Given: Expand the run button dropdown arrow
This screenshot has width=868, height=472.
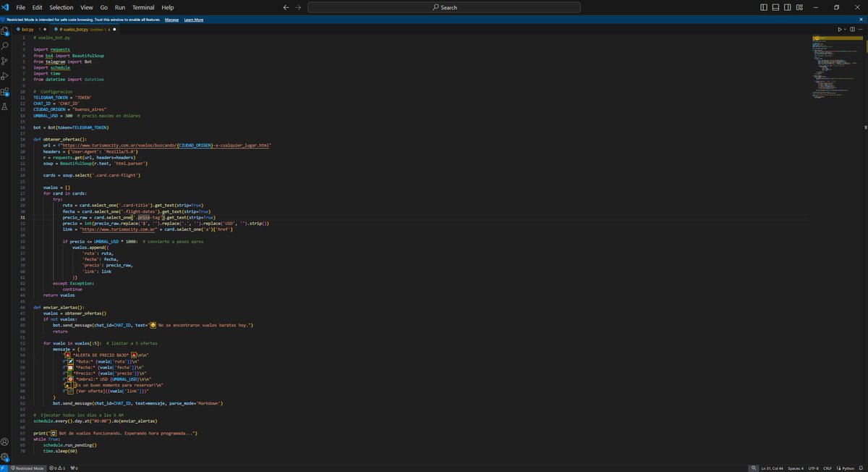Looking at the screenshot, I should pos(846,30).
